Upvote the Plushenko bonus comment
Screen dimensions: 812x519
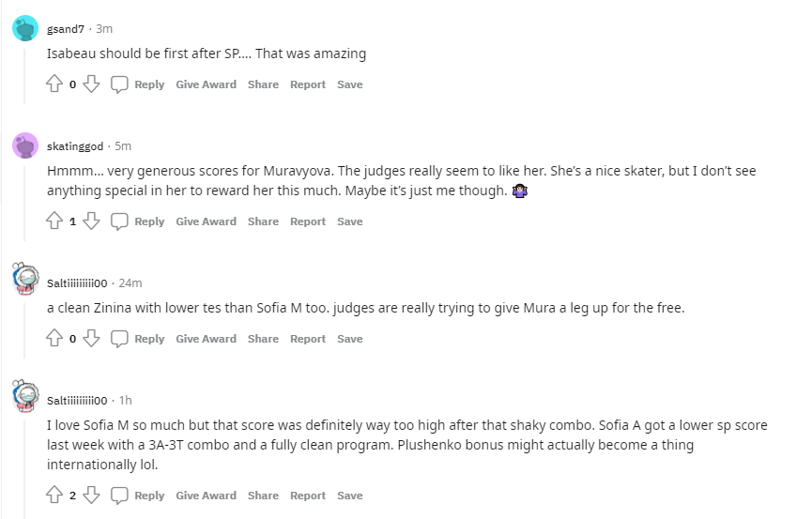(54, 496)
